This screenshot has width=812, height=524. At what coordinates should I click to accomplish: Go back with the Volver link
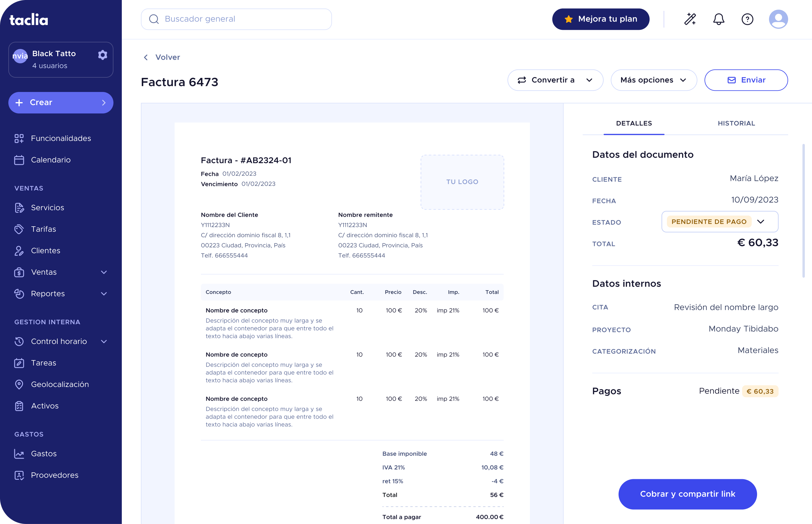click(x=161, y=57)
